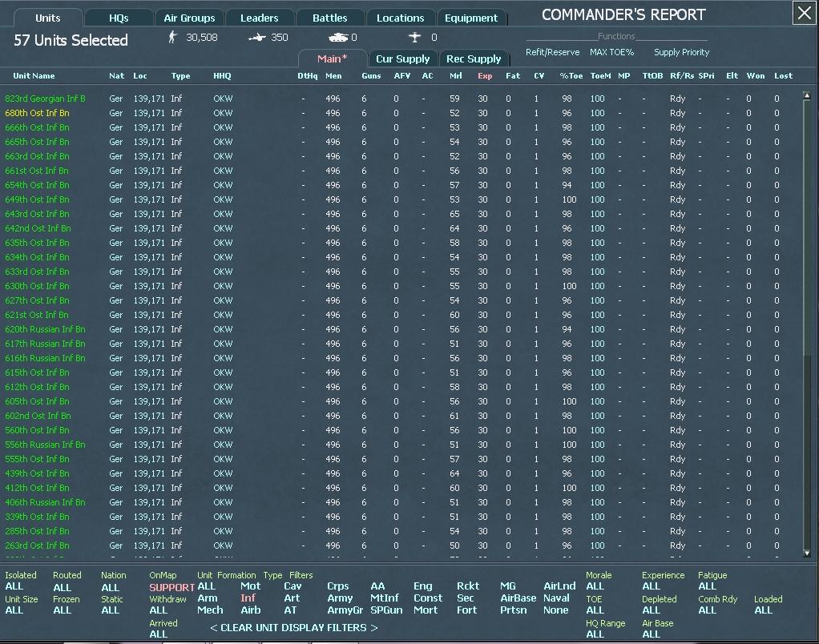The height and width of the screenshot is (644, 819).
Task: Toggle the Cav unit type filter
Action: click(x=292, y=586)
